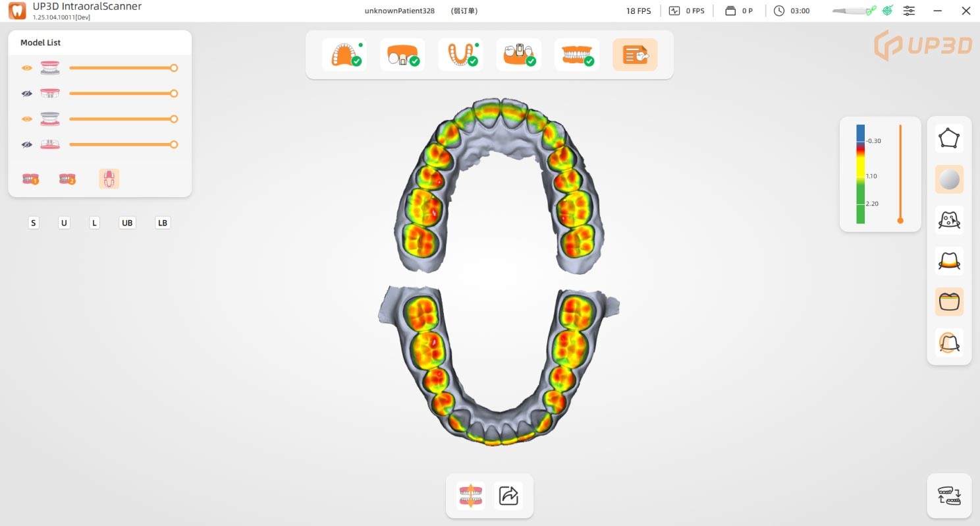Open the undercut tooth analysis tool
Image resolution: width=980 pixels, height=526 pixels.
coord(949,343)
